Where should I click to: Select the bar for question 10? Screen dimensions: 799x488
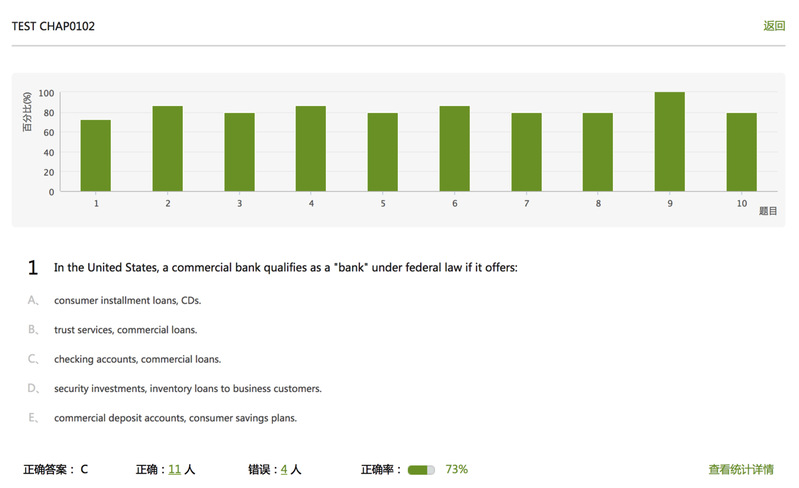tap(741, 152)
